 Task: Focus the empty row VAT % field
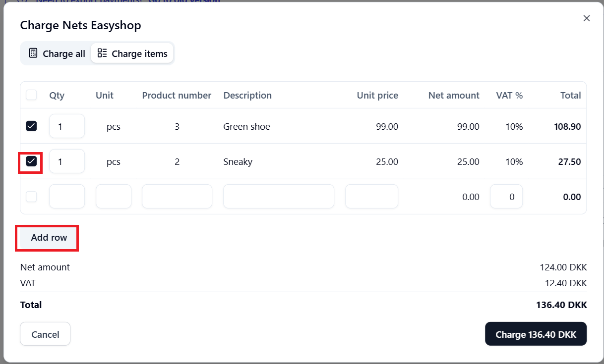[506, 197]
